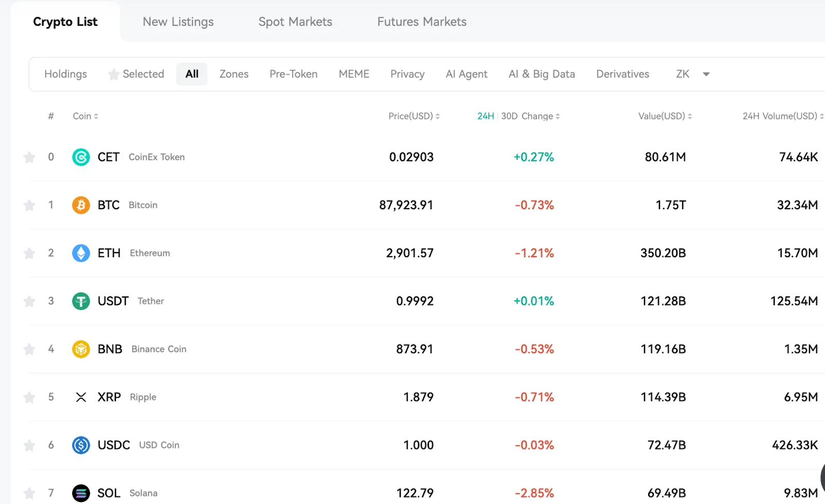Favorite USDT with its star toggle
825x504 pixels.
(x=29, y=301)
